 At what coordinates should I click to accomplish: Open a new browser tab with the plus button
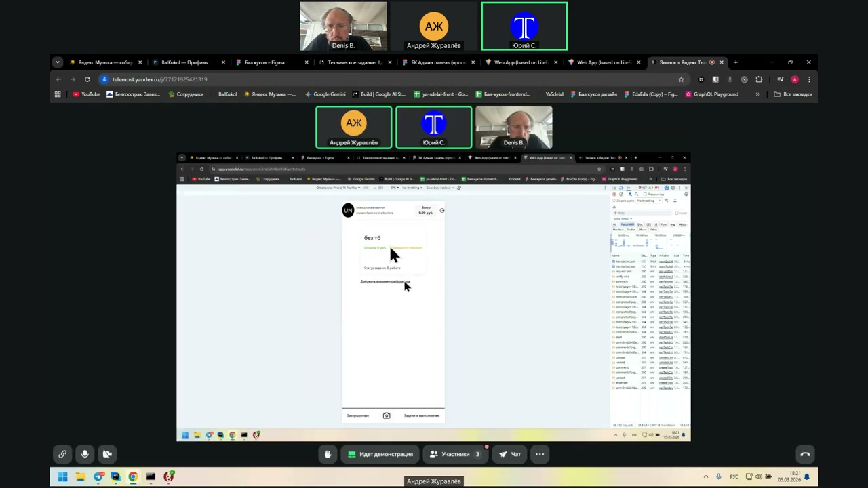(736, 62)
